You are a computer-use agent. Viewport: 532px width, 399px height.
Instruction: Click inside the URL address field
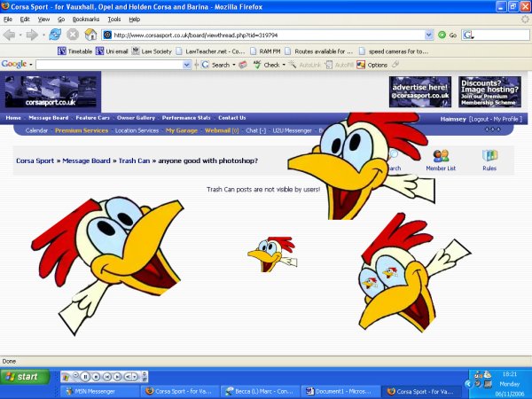pyautogui.click(x=266, y=35)
